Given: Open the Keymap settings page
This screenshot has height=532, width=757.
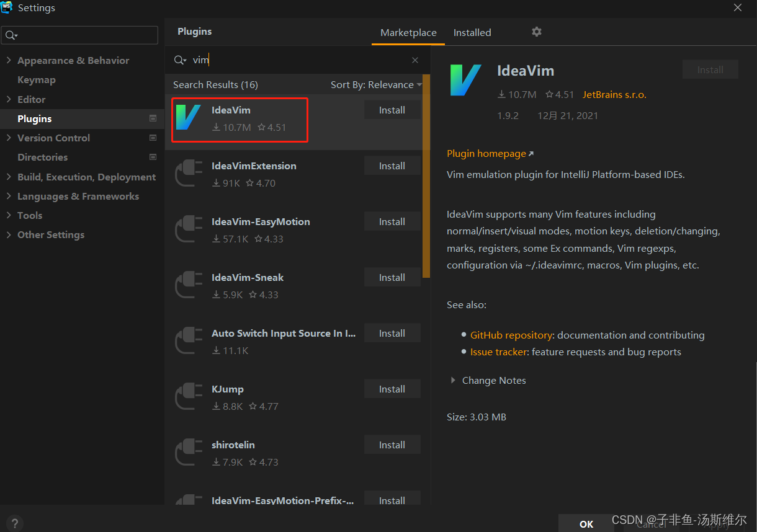Looking at the screenshot, I should (x=37, y=80).
